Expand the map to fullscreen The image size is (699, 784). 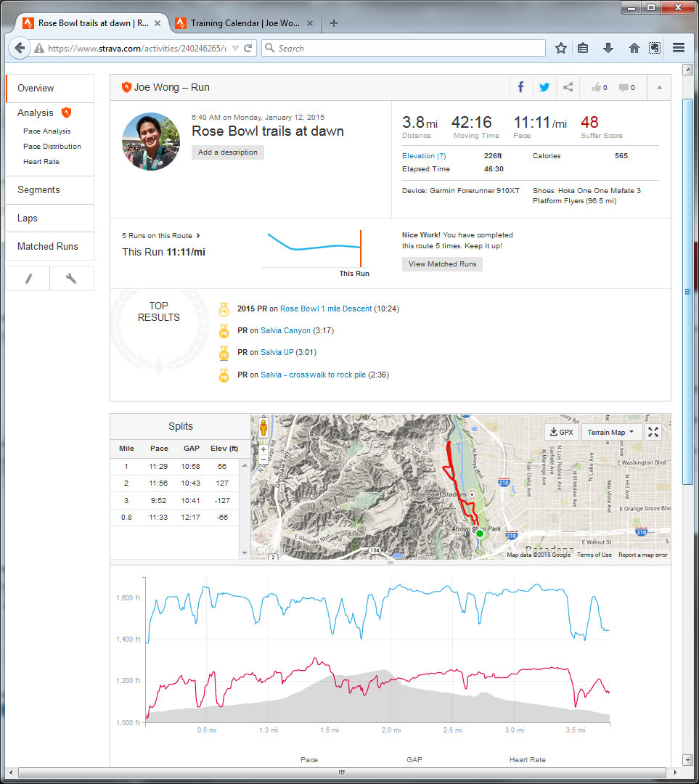pyautogui.click(x=653, y=432)
